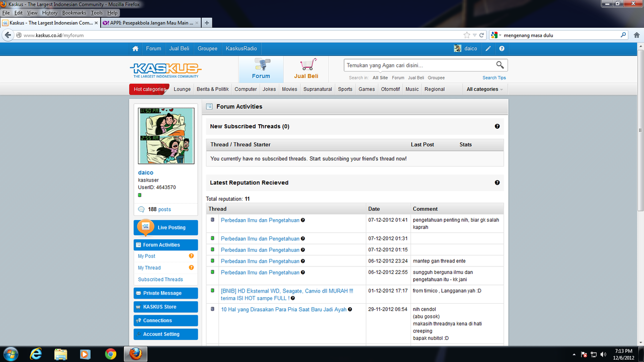Click the search magnifier in Kaskus search box
The height and width of the screenshot is (362, 644).
[500, 65]
